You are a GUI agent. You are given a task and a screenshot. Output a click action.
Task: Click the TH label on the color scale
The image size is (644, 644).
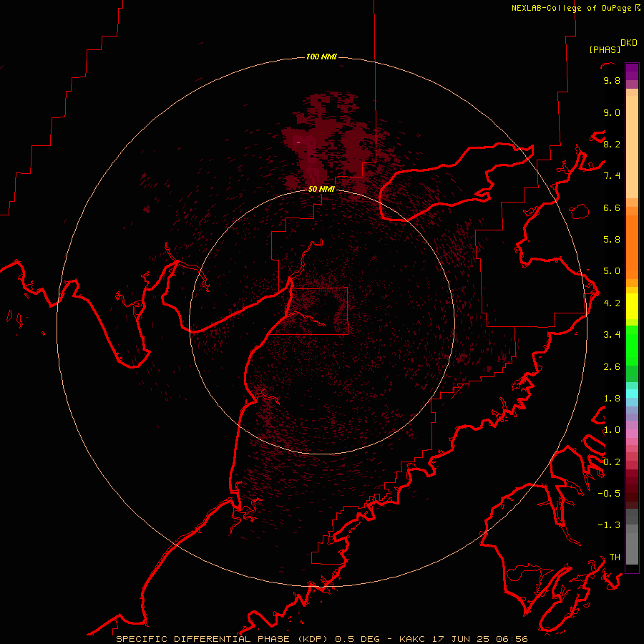(615, 557)
